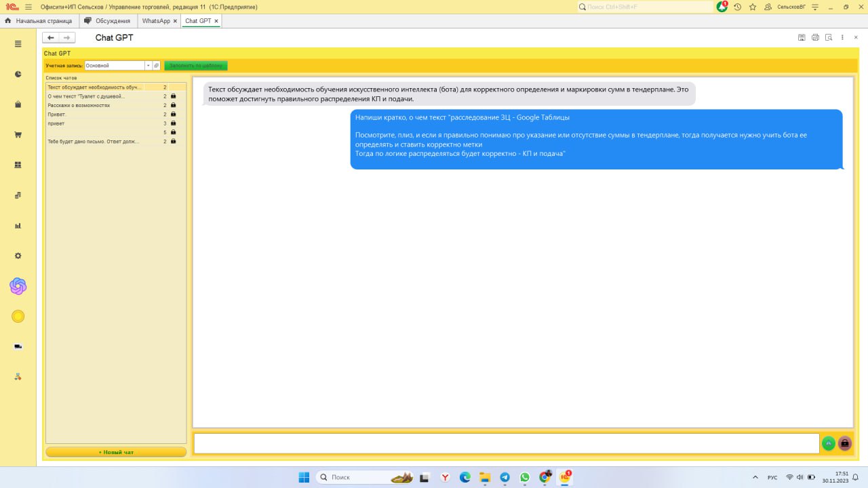The height and width of the screenshot is (488, 868).
Task: Toggle lock on "О чем текст" chat
Action: (x=174, y=96)
